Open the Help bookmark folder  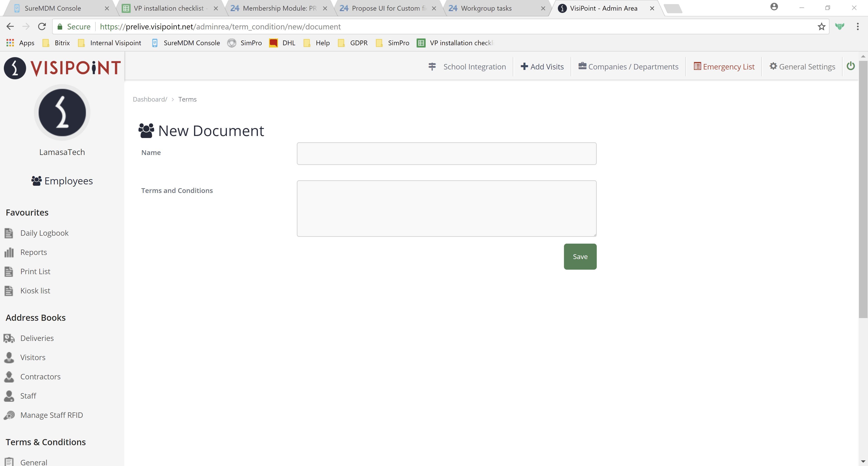click(316, 43)
